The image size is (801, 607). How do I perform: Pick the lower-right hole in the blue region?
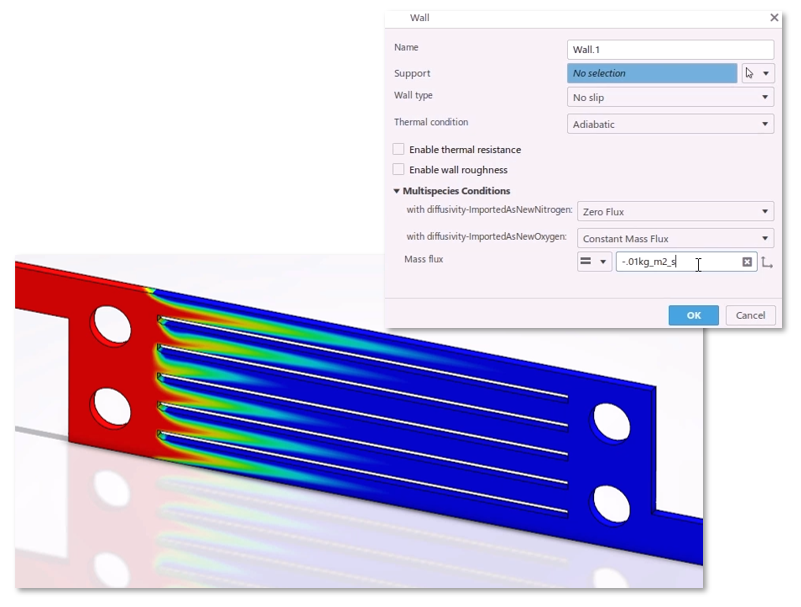click(x=609, y=501)
